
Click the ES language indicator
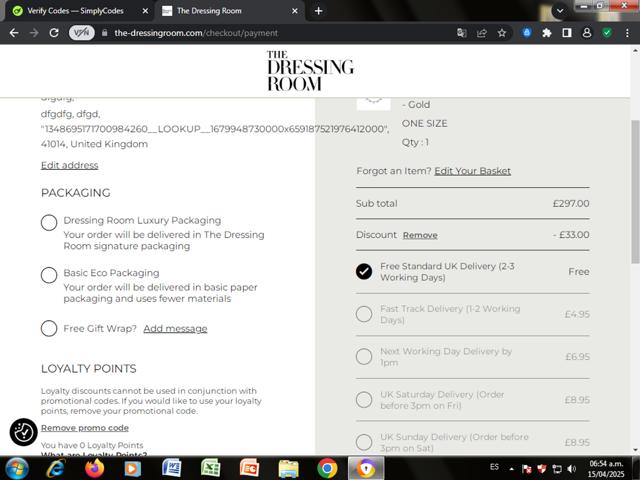coord(494,467)
